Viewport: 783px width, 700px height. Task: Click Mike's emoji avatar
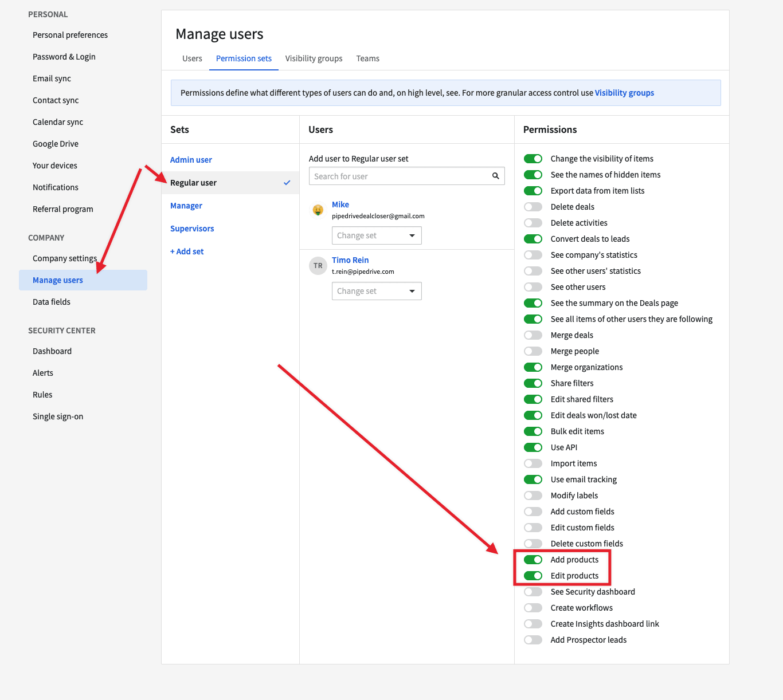pos(318,210)
